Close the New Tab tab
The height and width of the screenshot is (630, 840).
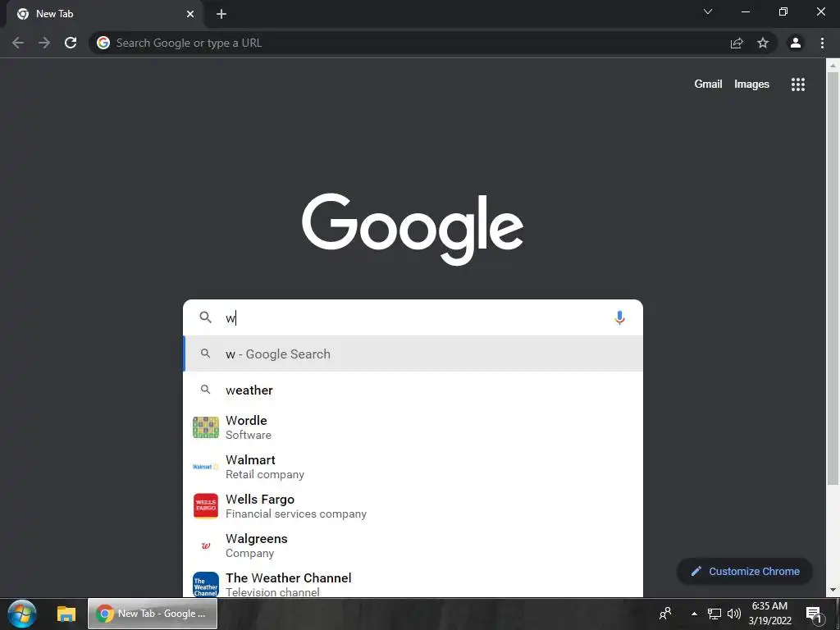[x=190, y=14]
